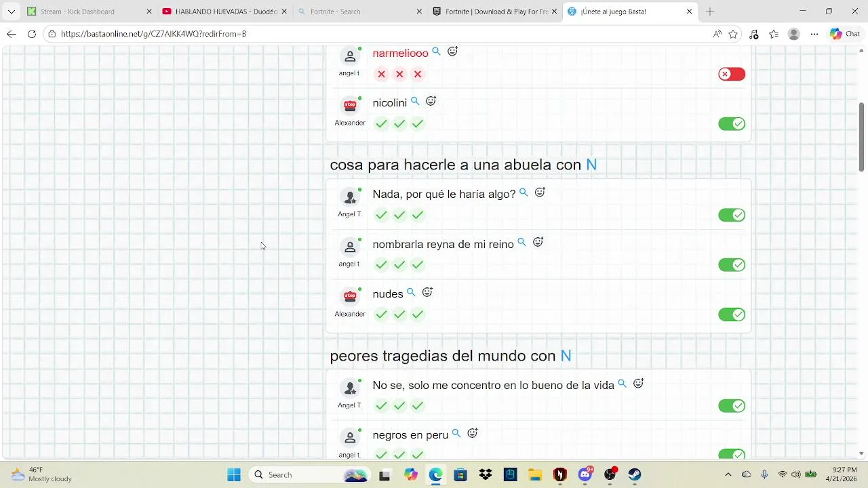Switch to Fortnite - Search tab
This screenshot has height=488, width=868.
[359, 12]
